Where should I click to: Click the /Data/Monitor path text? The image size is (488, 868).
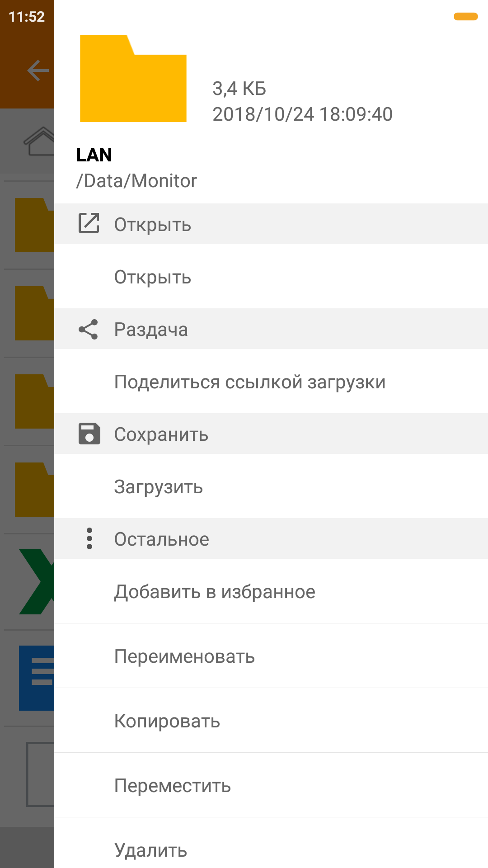136,181
